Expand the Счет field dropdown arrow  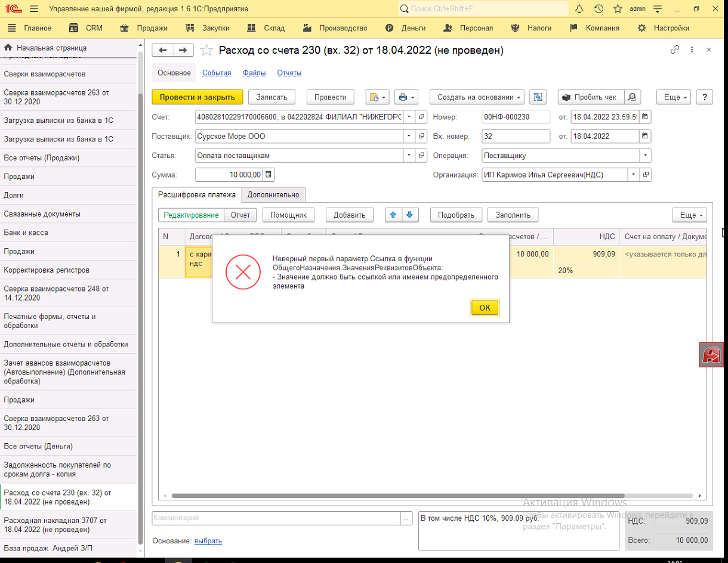pos(409,117)
